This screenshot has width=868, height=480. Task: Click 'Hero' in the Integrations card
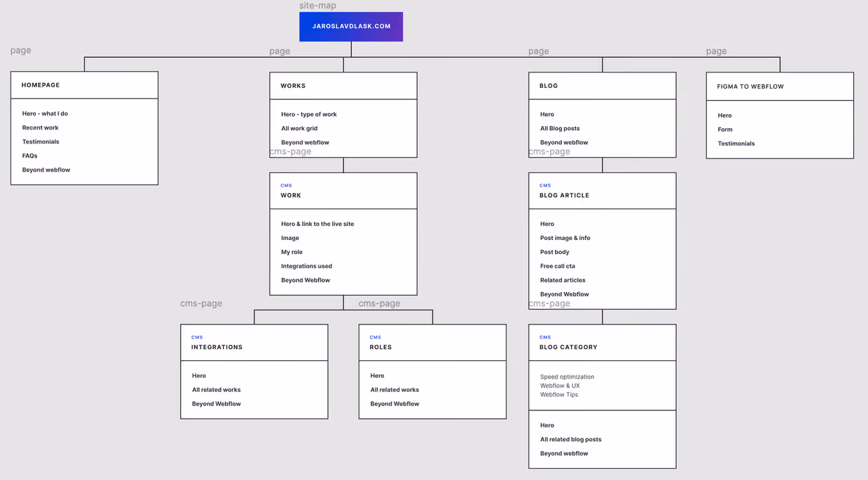[199, 376]
